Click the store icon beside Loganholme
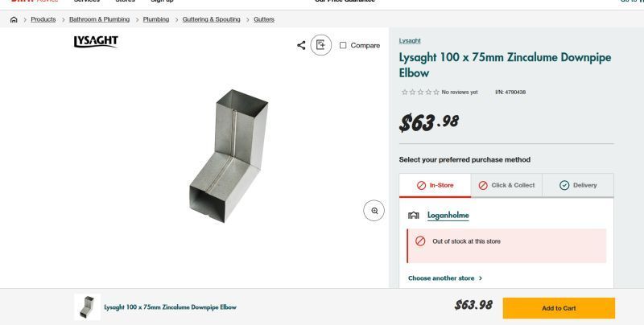This screenshot has width=644, height=325. point(414,216)
